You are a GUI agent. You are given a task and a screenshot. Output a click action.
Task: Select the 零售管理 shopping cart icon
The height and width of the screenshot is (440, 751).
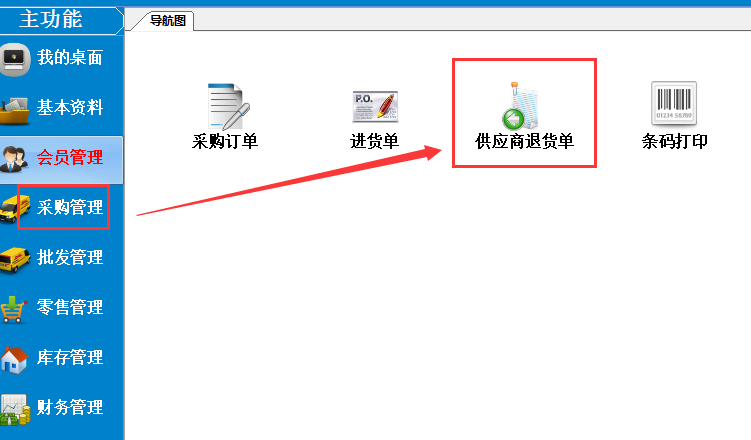[13, 309]
